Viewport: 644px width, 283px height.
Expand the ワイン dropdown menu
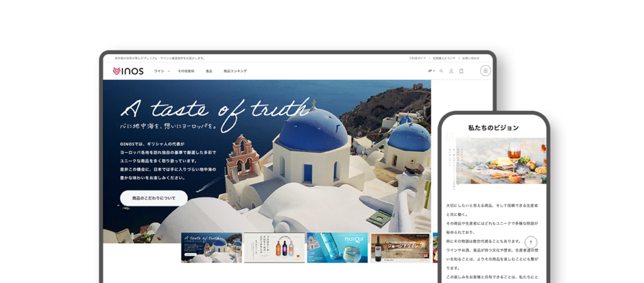click(x=161, y=71)
